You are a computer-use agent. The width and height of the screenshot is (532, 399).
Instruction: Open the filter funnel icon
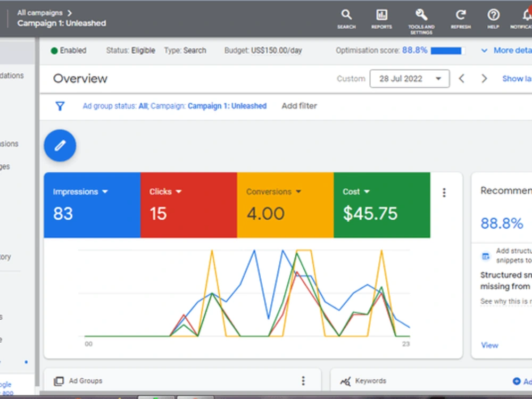60,106
